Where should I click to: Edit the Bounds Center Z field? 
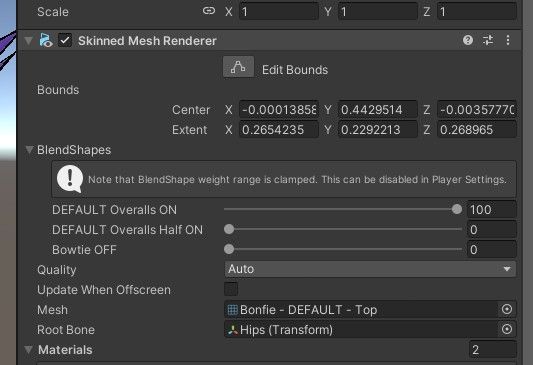(477, 109)
